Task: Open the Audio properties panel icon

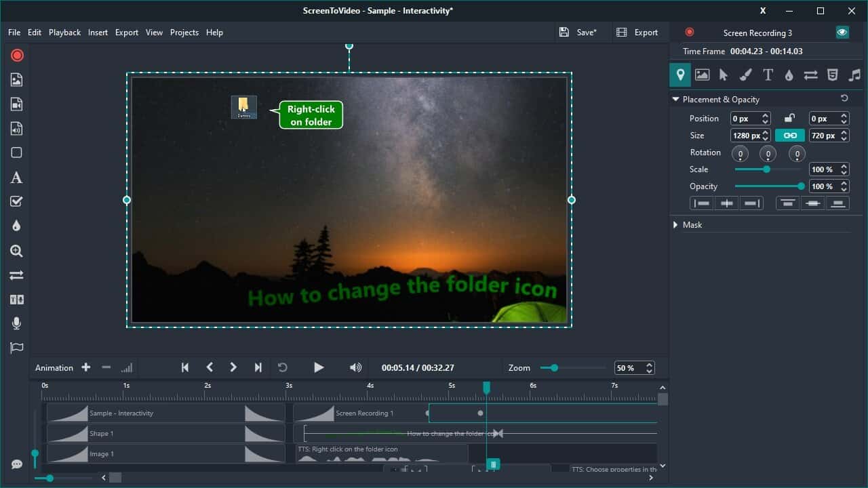Action: pyautogui.click(x=854, y=75)
